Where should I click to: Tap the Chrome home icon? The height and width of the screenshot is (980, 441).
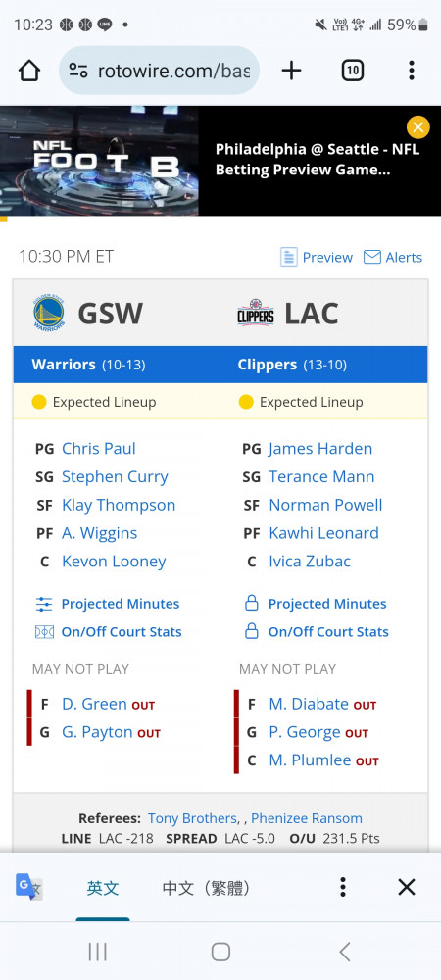point(29,71)
